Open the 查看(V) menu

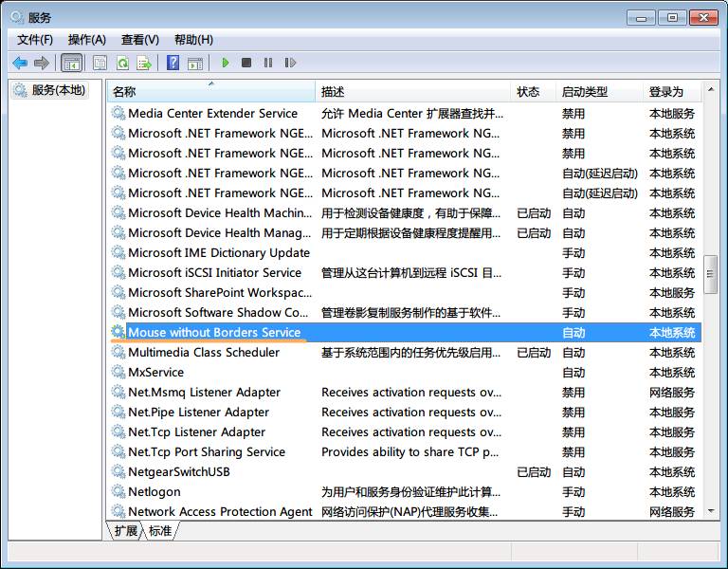pos(139,40)
